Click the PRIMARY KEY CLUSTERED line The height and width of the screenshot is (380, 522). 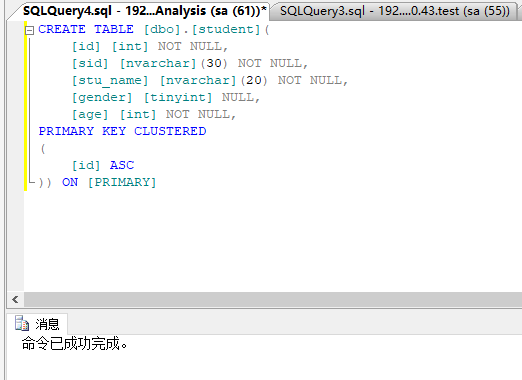click(x=123, y=131)
